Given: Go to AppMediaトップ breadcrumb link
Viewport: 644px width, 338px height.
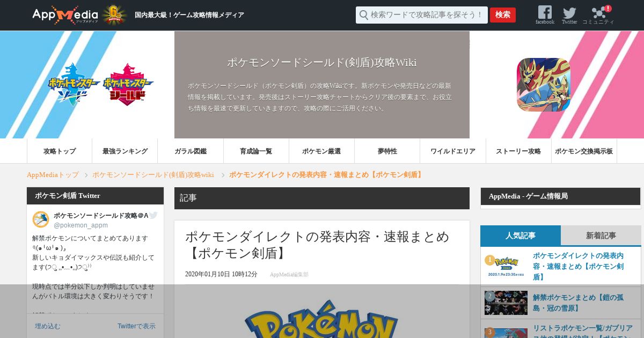Looking at the screenshot, I should 53,175.
